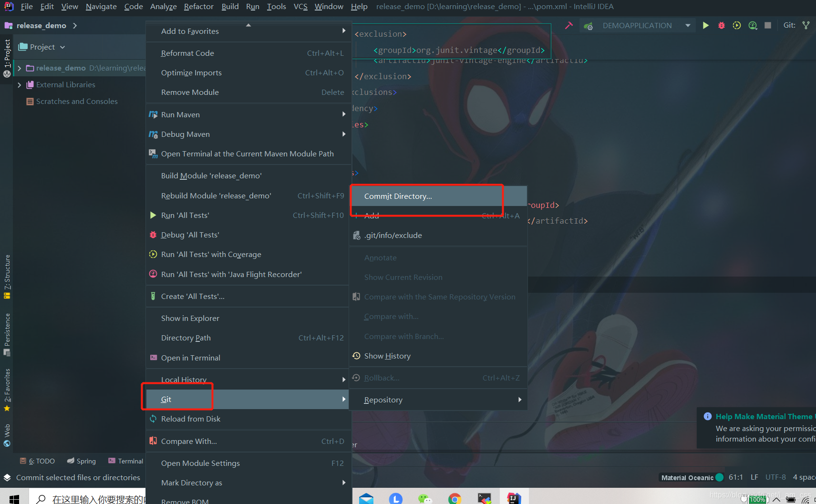Click the Build project hammer icon
The height and width of the screenshot is (504, 816).
pos(568,25)
